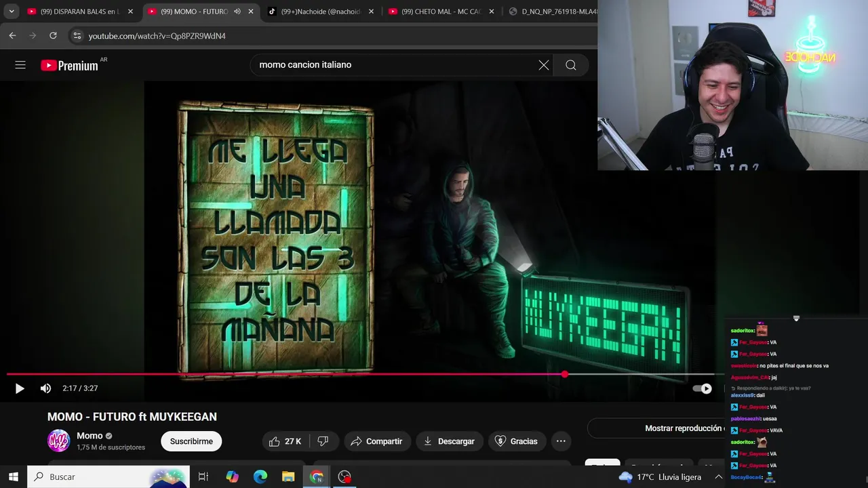Viewport: 868px width, 488px height.
Task: Open File Explorer from the taskbar
Action: coord(288,477)
